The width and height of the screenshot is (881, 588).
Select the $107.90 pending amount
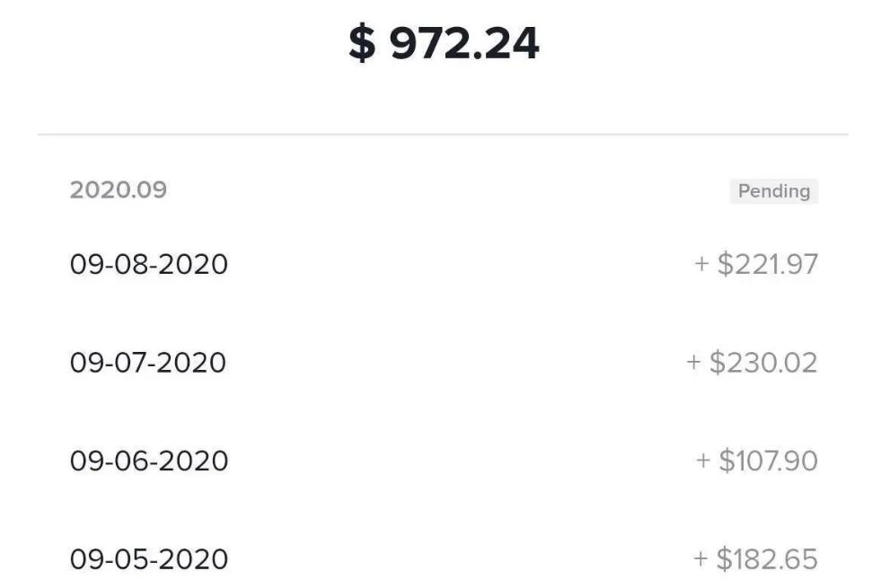point(768,461)
